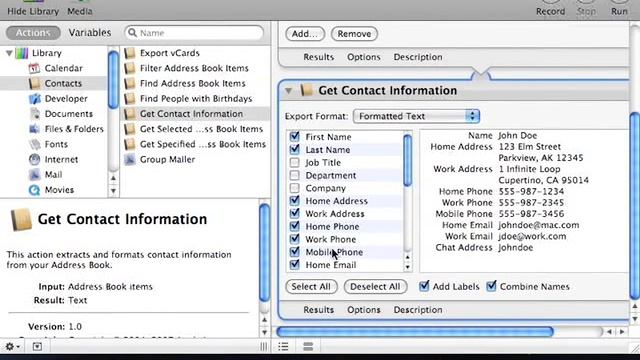Open Results tab of the upper action
The image size is (640, 360).
pyautogui.click(x=318, y=57)
